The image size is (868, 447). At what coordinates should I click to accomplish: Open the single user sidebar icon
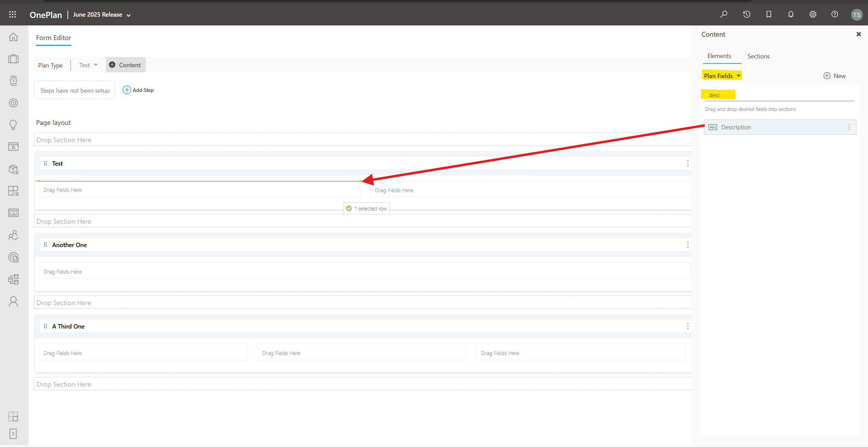click(13, 301)
